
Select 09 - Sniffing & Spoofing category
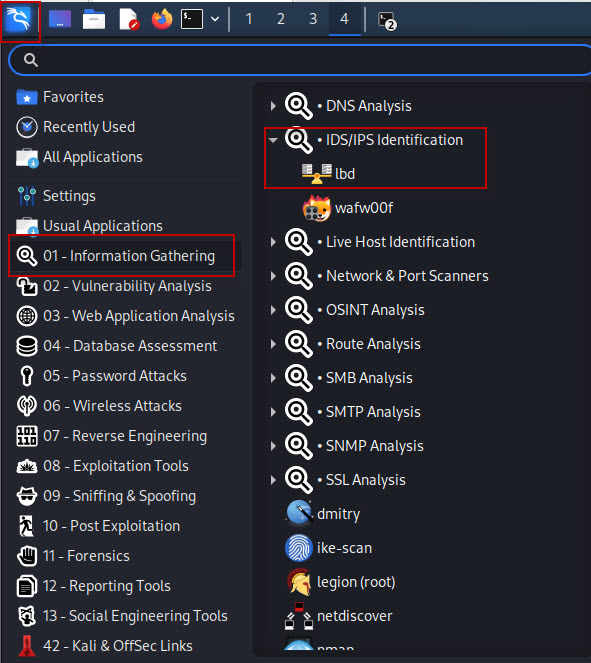[x=106, y=496]
